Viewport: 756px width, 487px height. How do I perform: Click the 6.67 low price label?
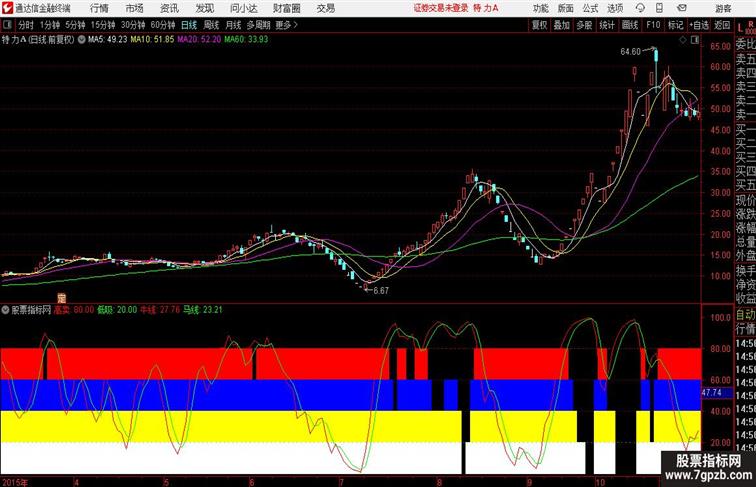tap(381, 290)
